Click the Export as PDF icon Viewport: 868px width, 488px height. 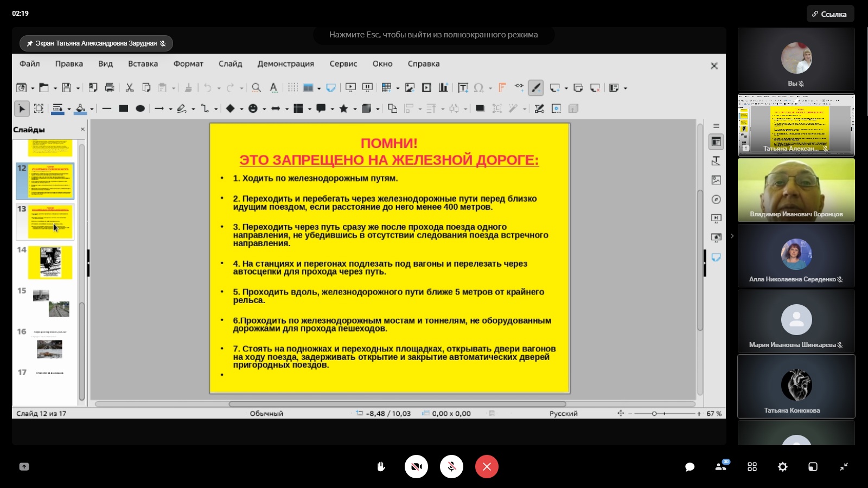(x=93, y=87)
